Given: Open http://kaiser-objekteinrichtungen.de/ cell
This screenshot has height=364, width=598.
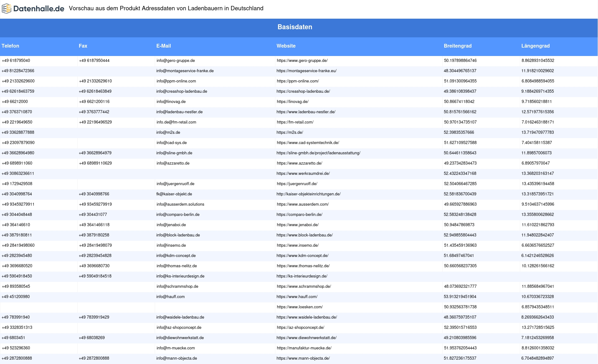Looking at the screenshot, I should tap(308, 194).
